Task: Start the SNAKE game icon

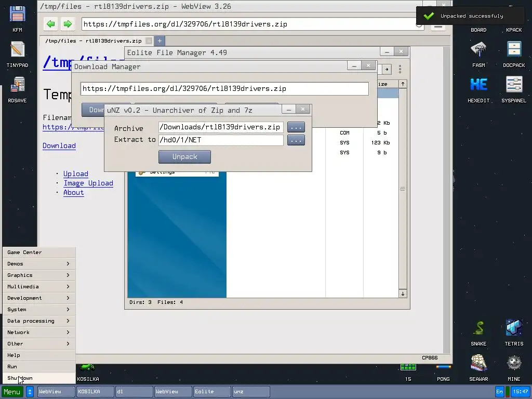Action: tap(478, 333)
